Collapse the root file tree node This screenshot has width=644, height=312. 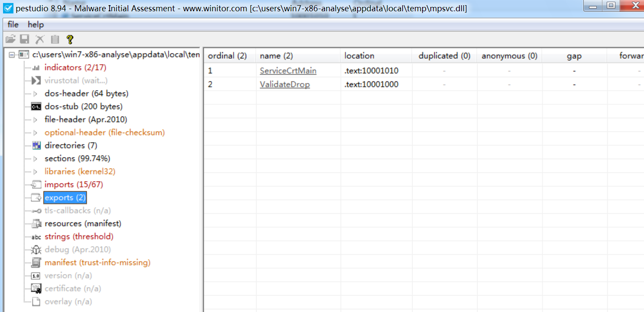(x=12, y=55)
